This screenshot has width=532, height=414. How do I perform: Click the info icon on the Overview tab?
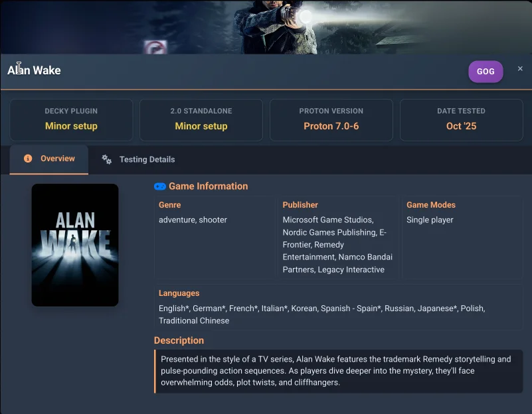pyautogui.click(x=27, y=159)
